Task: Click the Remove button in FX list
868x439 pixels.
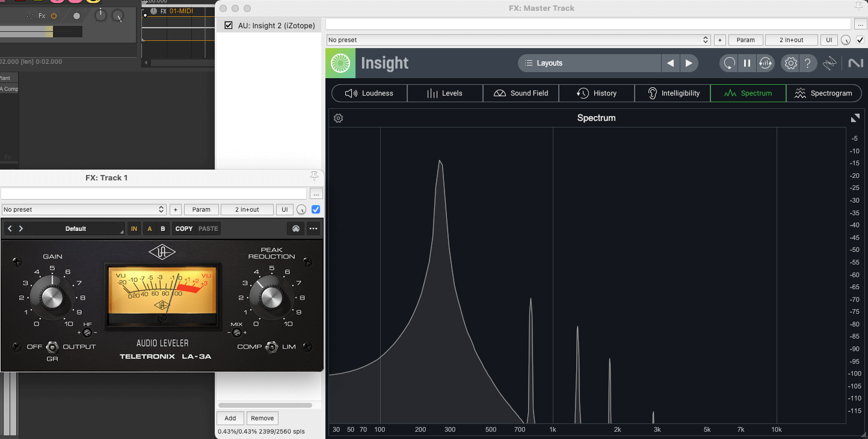Action: tap(262, 418)
